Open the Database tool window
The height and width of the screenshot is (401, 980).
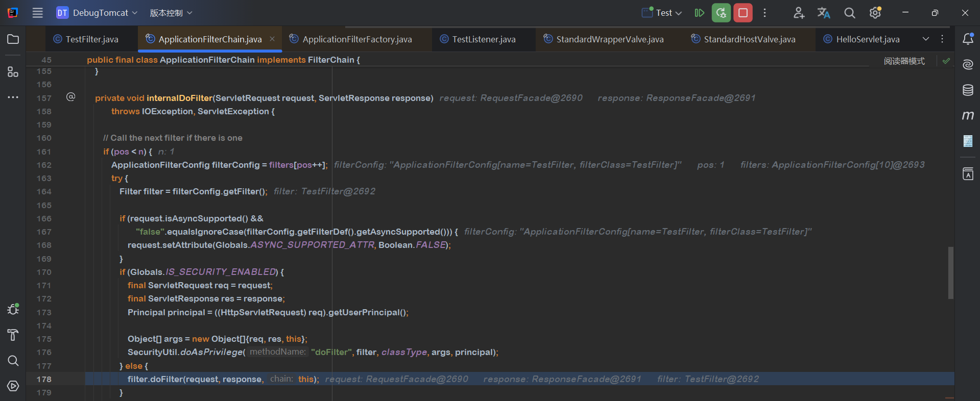click(x=968, y=90)
